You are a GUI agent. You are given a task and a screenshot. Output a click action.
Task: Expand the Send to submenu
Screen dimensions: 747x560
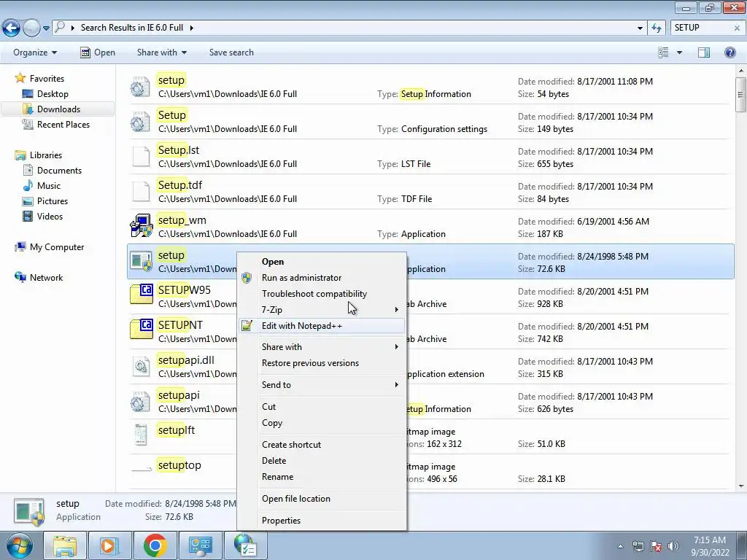click(x=322, y=385)
